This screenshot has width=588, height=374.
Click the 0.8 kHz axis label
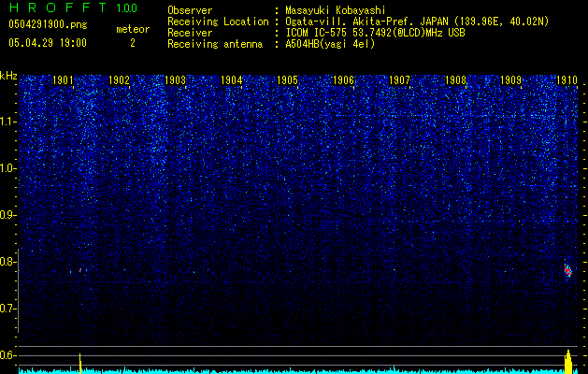8,262
